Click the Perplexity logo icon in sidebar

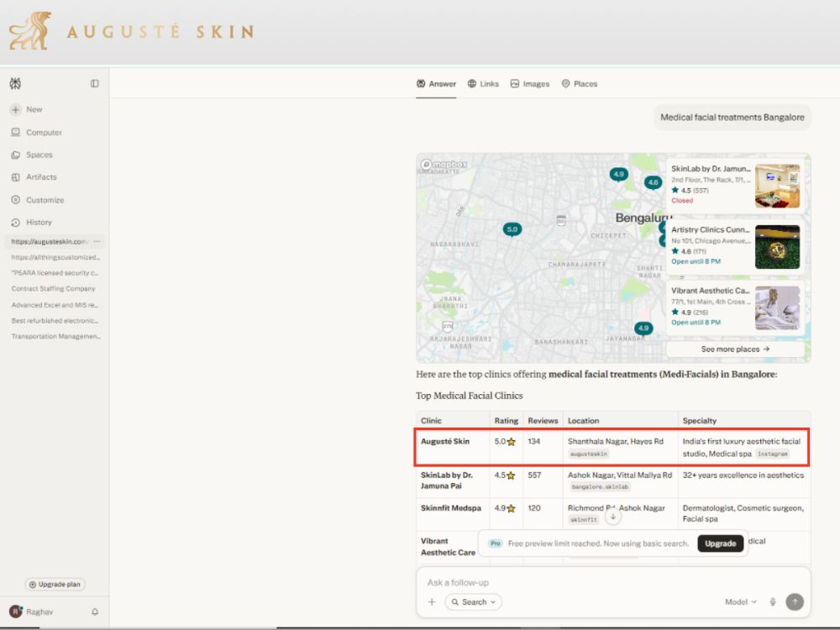pos(15,83)
